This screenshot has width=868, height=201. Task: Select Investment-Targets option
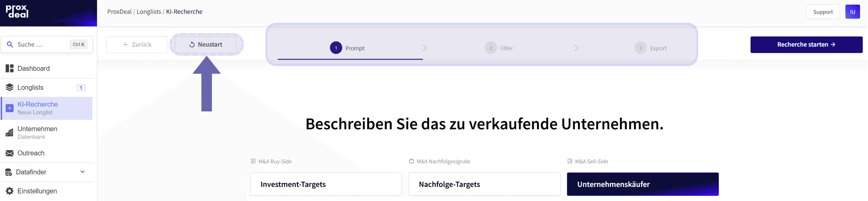[326, 184]
